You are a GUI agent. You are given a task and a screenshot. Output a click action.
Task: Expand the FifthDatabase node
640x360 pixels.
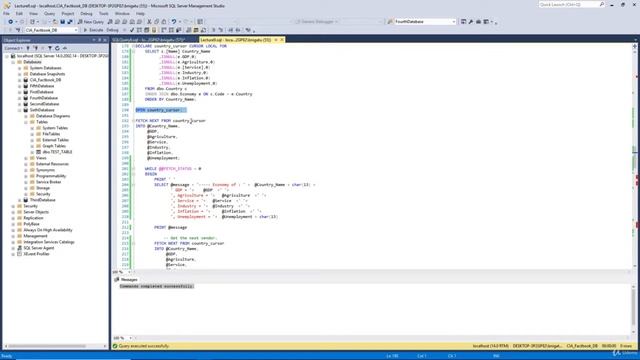coord(20,86)
